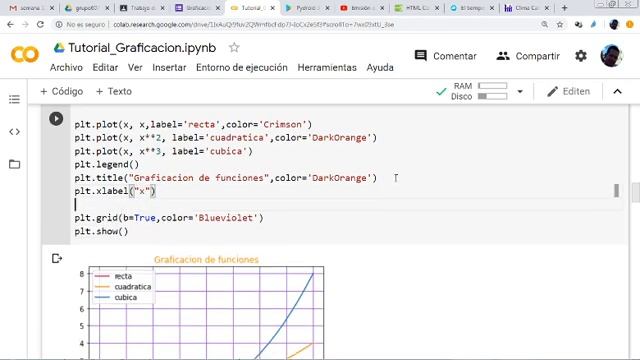Click the site info icon before 'No es seguro'

pos(59,24)
